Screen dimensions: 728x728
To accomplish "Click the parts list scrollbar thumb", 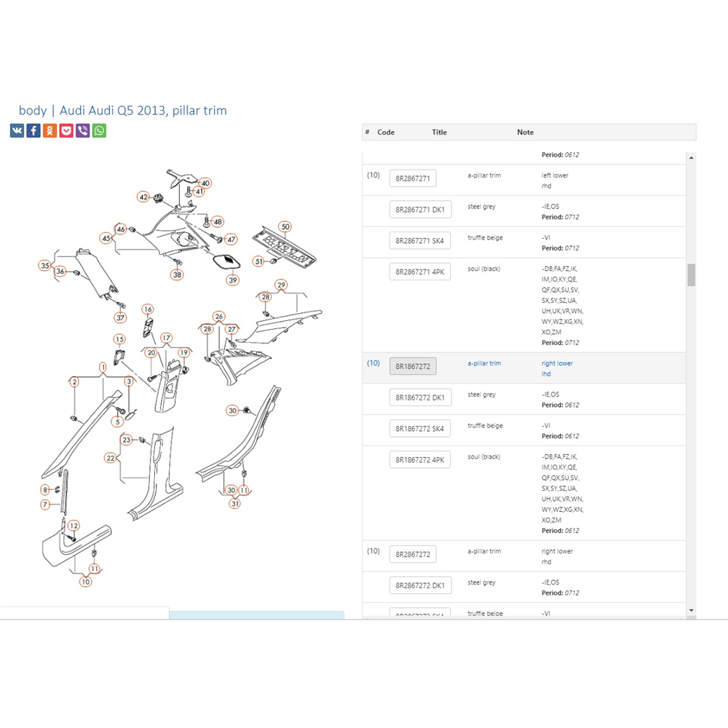I will pos(691,274).
